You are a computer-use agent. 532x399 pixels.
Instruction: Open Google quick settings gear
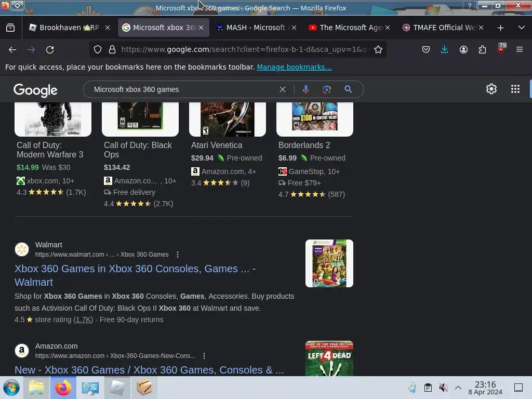tap(491, 89)
